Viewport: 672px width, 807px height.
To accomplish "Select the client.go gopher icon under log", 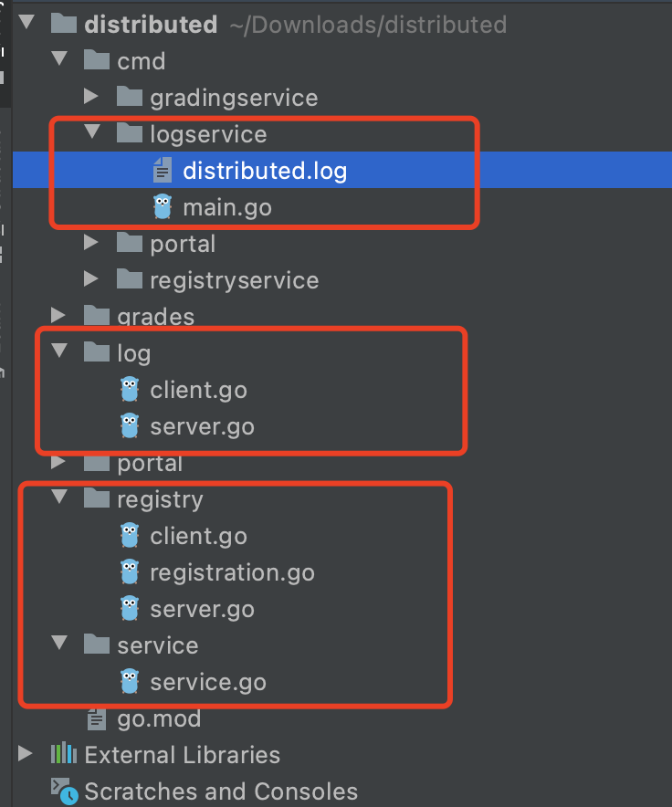I will click(x=129, y=389).
